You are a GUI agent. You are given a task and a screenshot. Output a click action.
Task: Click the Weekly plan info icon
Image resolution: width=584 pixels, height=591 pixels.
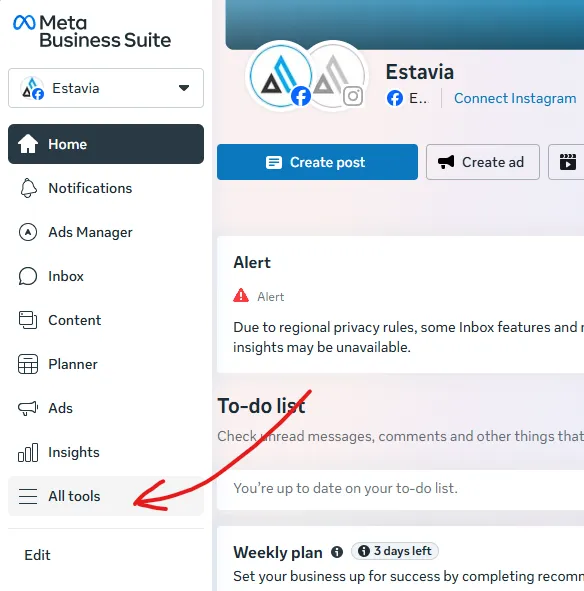337,553
